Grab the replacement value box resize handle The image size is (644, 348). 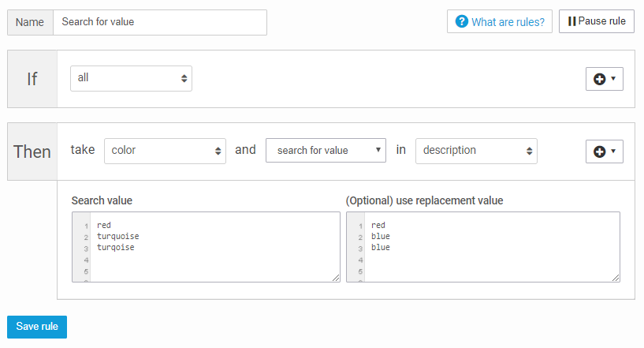(x=616, y=278)
